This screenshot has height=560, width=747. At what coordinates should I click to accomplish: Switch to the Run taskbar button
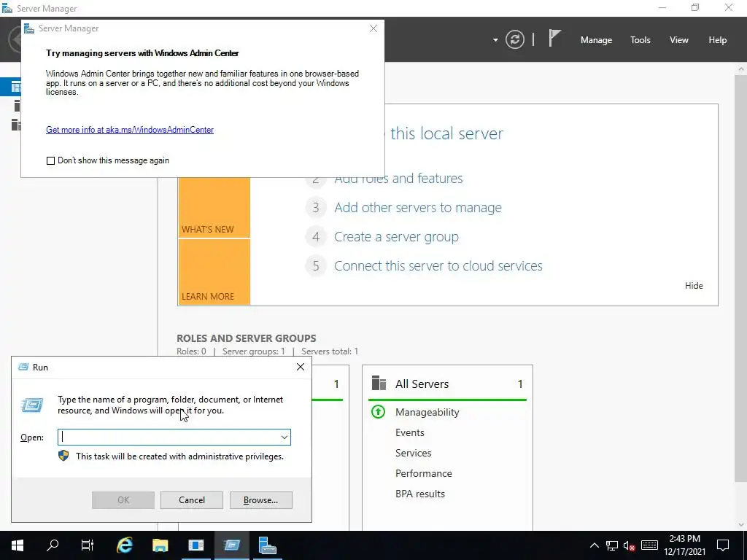click(231, 545)
